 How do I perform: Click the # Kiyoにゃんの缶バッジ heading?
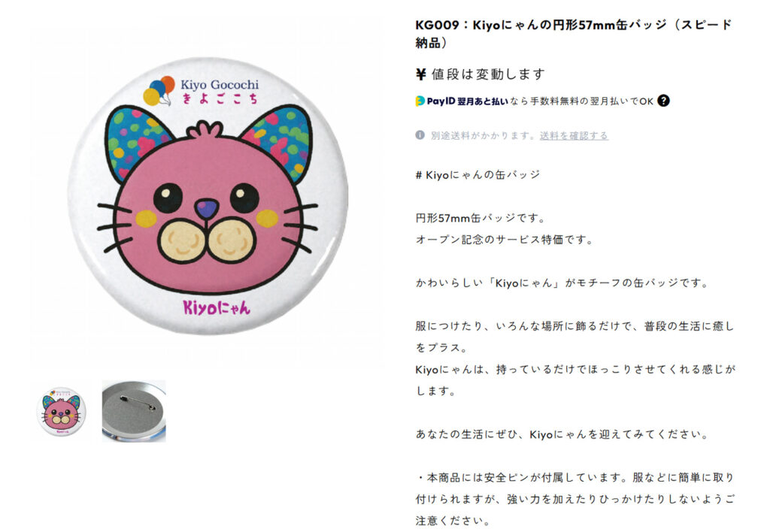pyautogui.click(x=477, y=175)
